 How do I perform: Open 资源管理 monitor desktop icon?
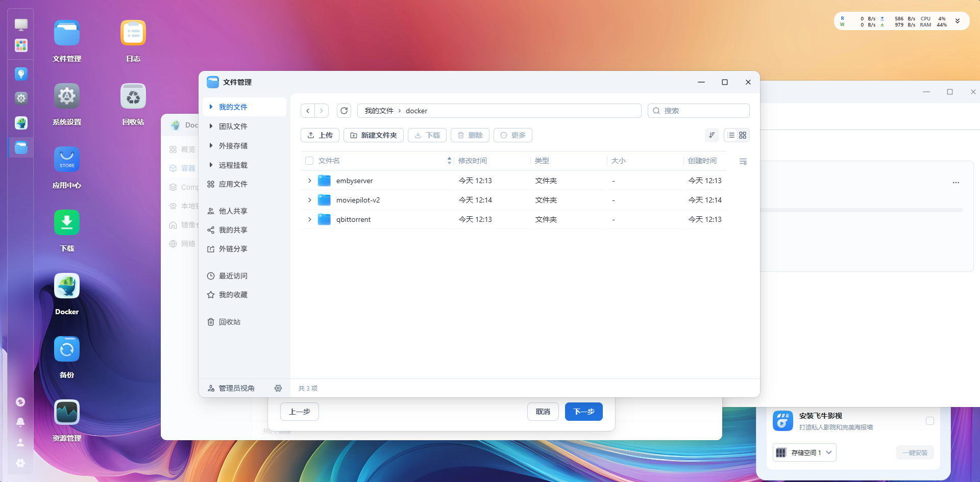[67, 413]
